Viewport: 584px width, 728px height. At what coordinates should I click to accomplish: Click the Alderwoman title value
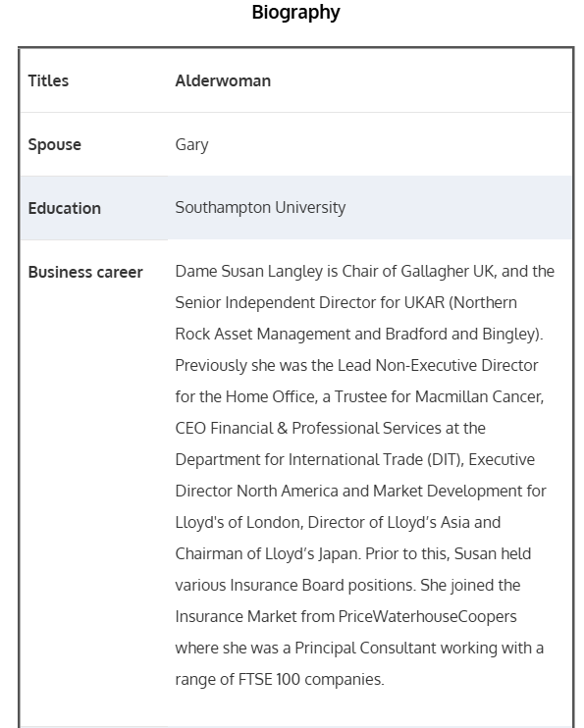coord(223,80)
